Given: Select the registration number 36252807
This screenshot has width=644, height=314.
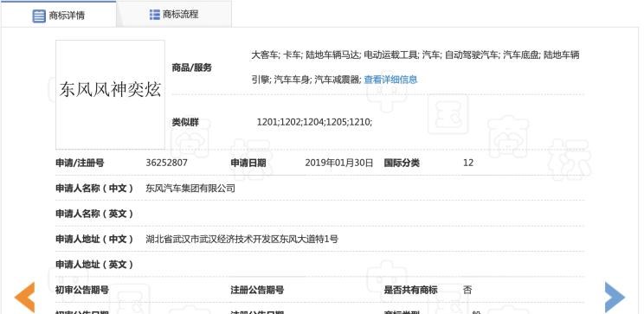Looking at the screenshot, I should point(166,163).
